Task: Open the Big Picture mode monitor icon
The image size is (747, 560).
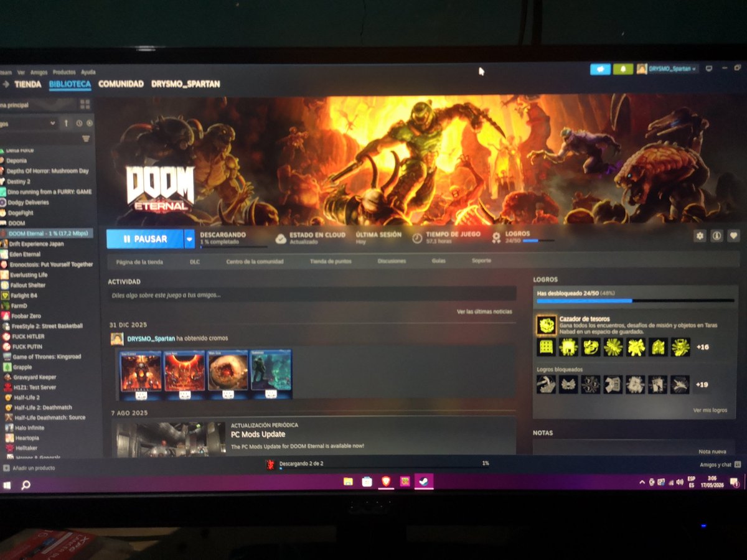Action: [708, 69]
